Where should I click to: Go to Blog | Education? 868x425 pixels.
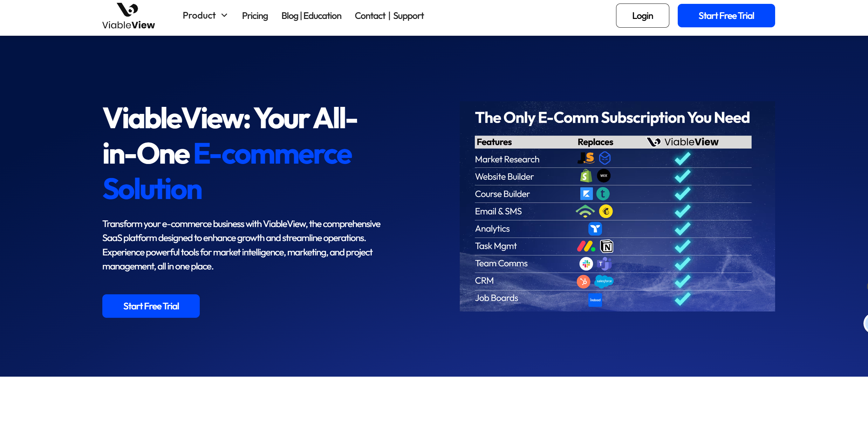tap(311, 16)
